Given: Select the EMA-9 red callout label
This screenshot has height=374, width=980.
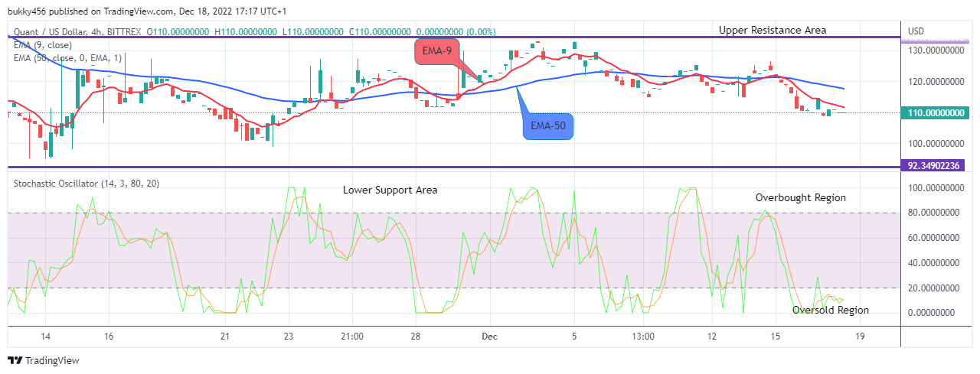Looking at the screenshot, I should point(437,52).
